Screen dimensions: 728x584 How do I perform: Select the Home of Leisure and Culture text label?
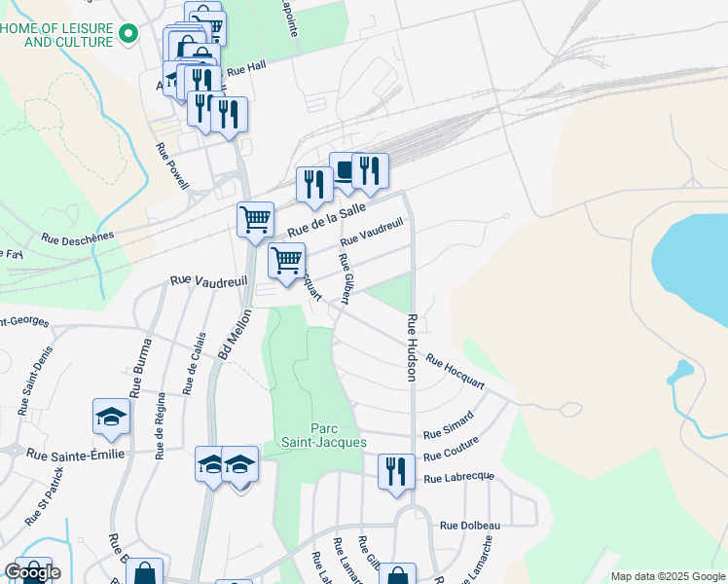tap(56, 35)
